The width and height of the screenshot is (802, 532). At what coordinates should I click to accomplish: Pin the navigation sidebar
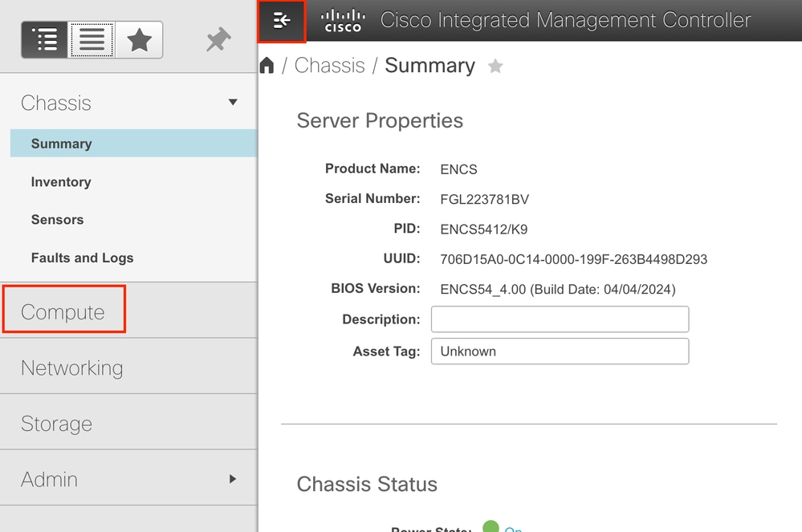point(218,39)
